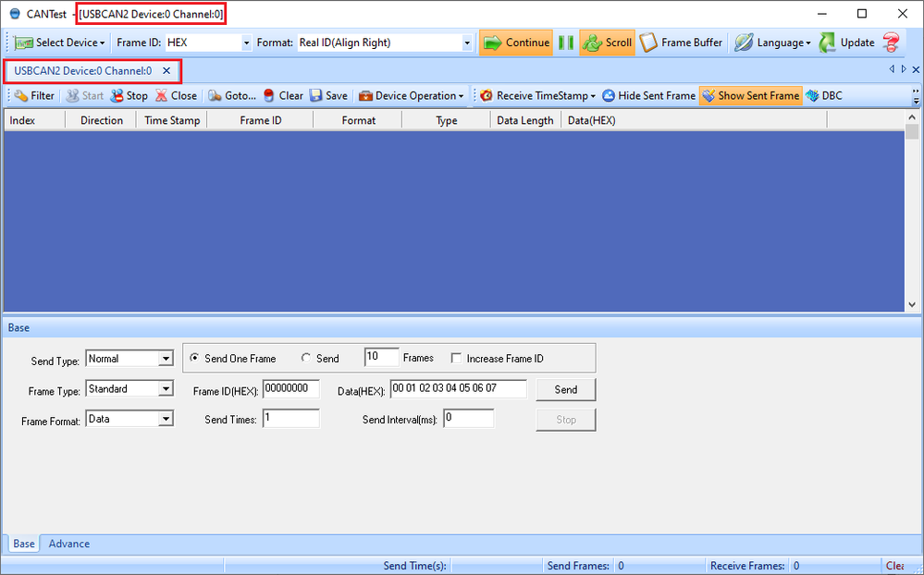Select the USBCAN2 Device:0 Channel:0 tab
924x575 pixels.
tap(83, 70)
